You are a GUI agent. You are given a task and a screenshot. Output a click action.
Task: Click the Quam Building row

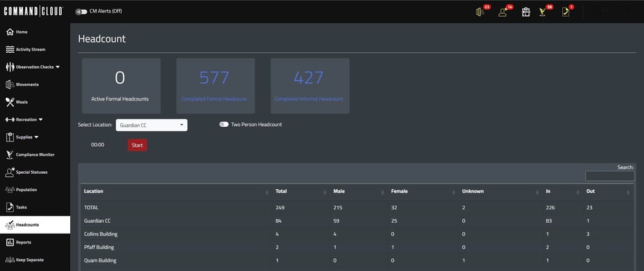[x=357, y=260]
